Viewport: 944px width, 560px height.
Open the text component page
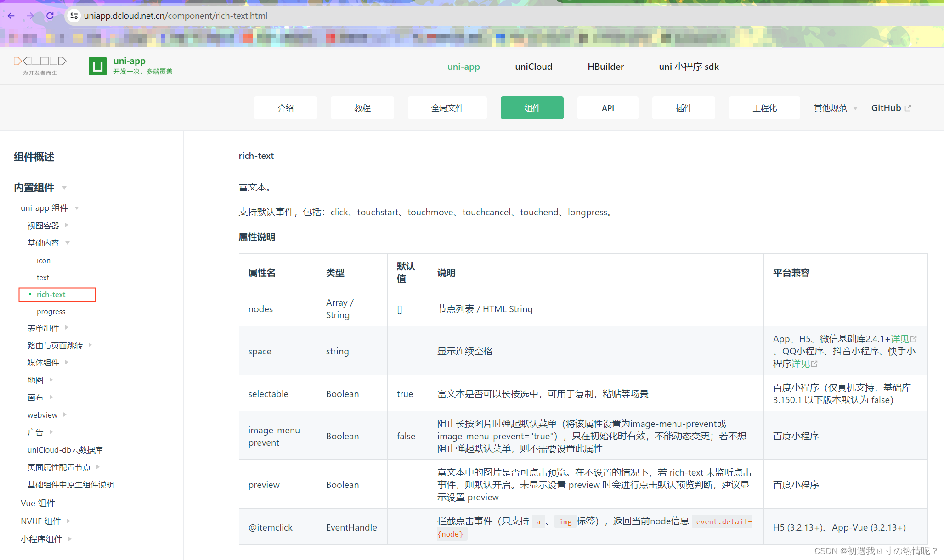(x=43, y=277)
